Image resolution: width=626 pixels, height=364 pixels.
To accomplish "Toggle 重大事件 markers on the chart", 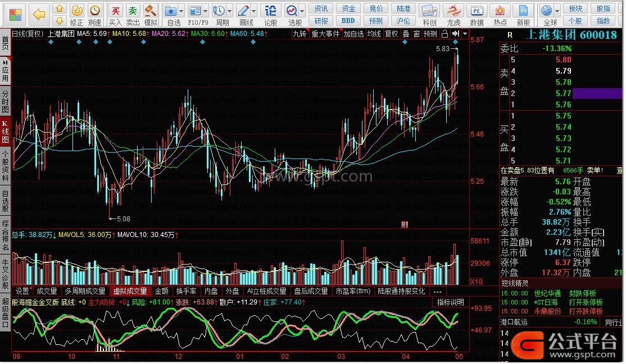I will tap(325, 34).
